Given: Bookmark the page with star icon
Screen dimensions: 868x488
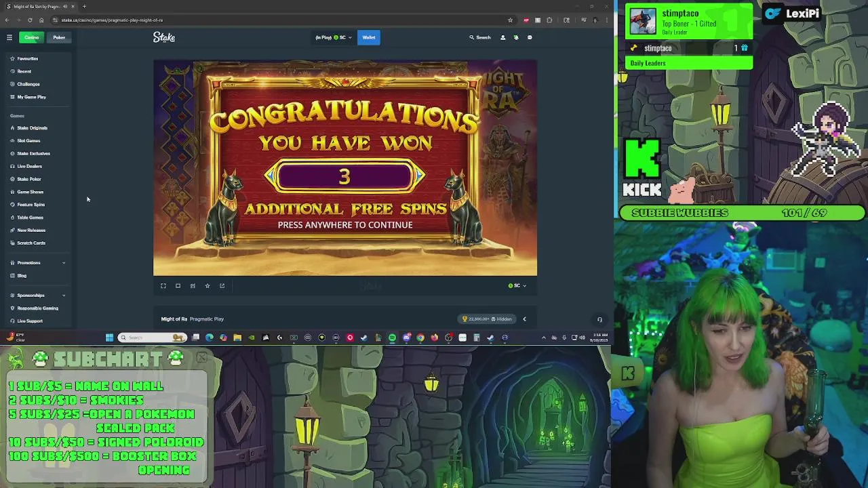Looking at the screenshot, I should 510,20.
